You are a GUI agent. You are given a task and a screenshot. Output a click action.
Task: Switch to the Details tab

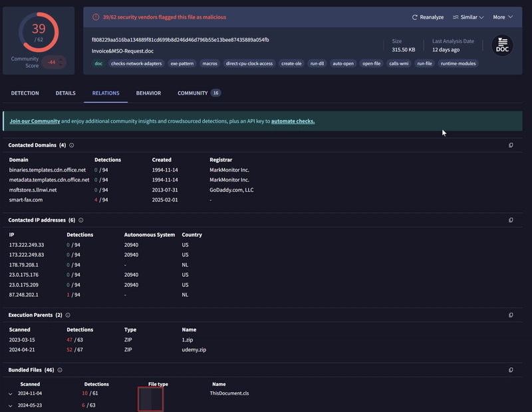click(x=65, y=93)
